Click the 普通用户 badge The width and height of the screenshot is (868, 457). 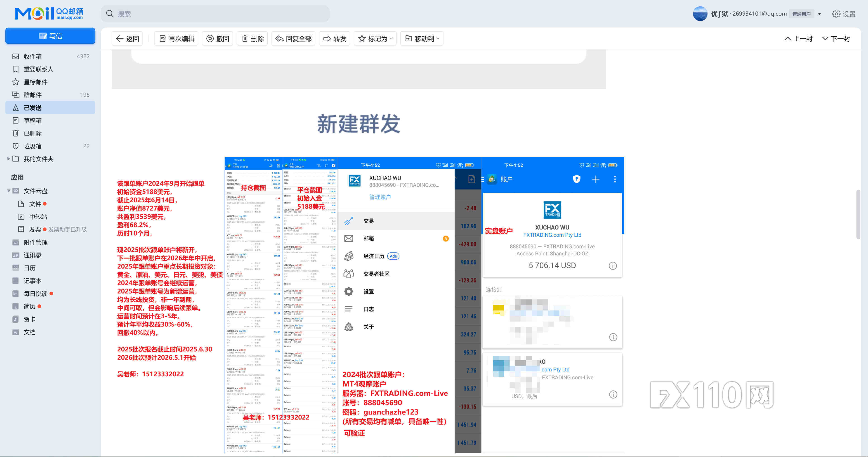pos(801,14)
